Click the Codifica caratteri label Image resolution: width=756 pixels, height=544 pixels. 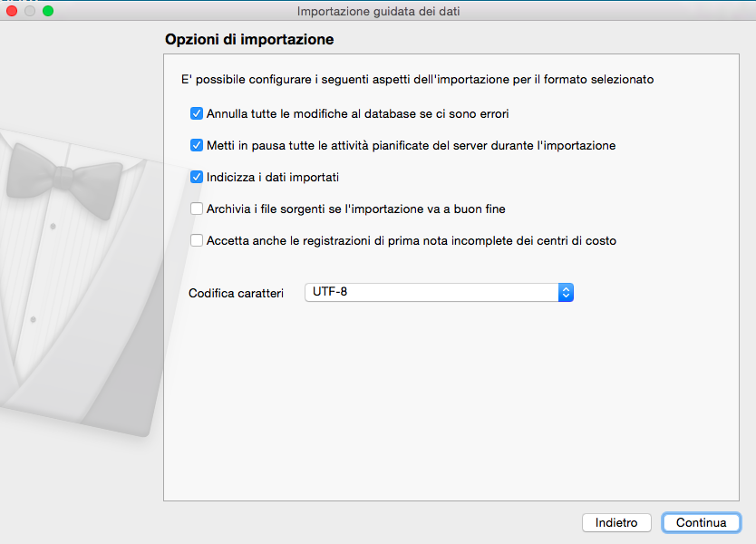tap(236, 293)
